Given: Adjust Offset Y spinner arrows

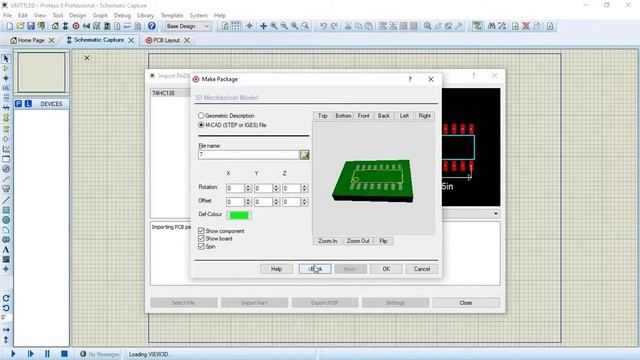Looking at the screenshot, I should coord(276,202).
